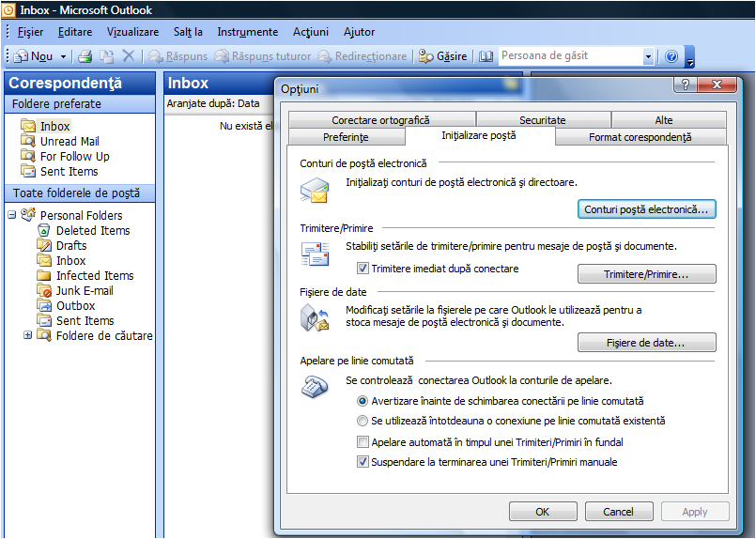Click the Nou new mail icon
The height and width of the screenshot is (539, 756).
coord(22,56)
